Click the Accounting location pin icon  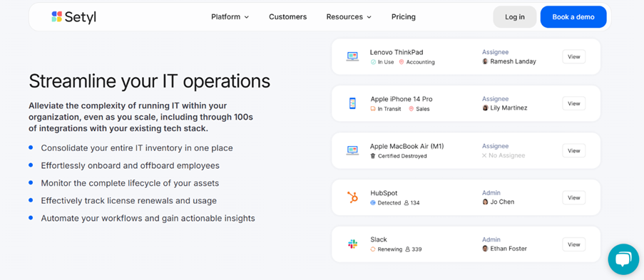pyautogui.click(x=402, y=62)
